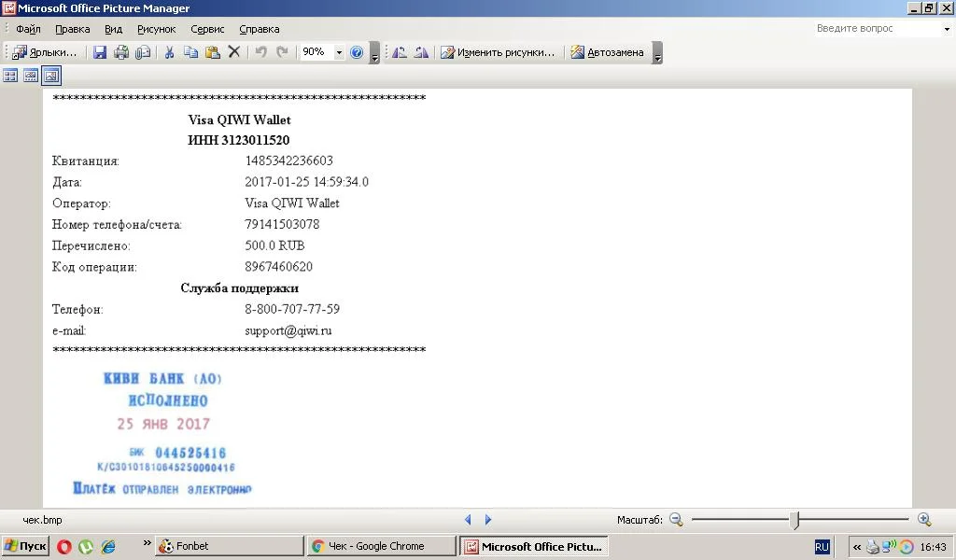Screen dimensions: 956x560
Task: Click the RU language indicator
Action: click(x=822, y=547)
